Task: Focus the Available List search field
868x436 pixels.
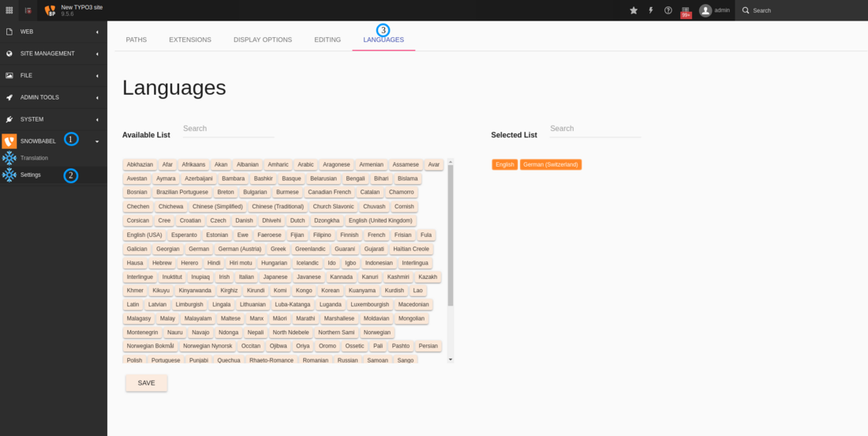Action: (x=228, y=129)
